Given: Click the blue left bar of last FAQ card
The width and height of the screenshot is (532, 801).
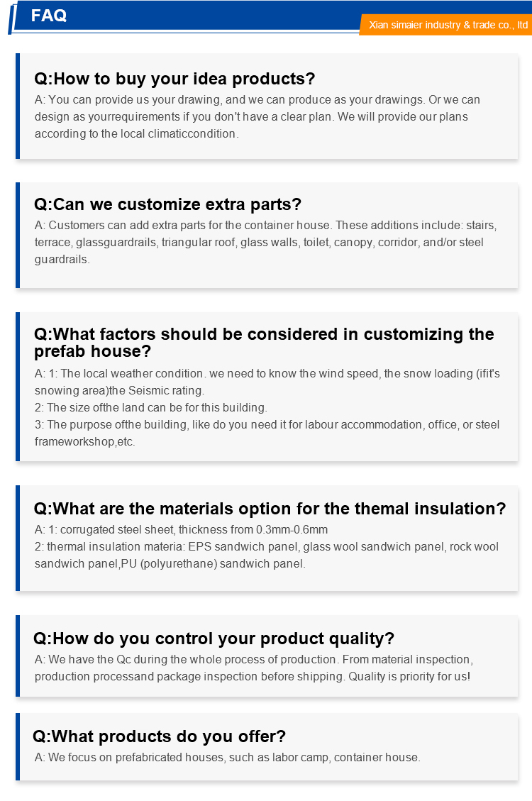Looking at the screenshot, I should (x=18, y=747).
